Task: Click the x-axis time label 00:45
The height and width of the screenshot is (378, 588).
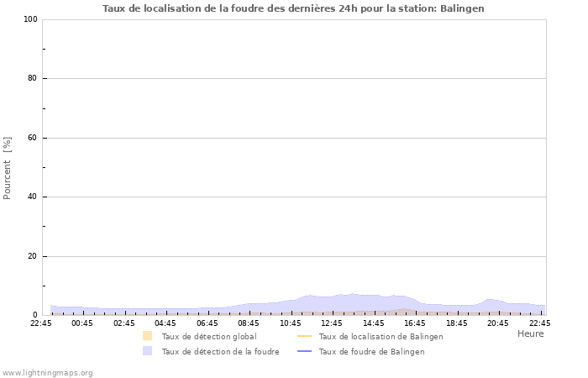Action: [x=82, y=323]
